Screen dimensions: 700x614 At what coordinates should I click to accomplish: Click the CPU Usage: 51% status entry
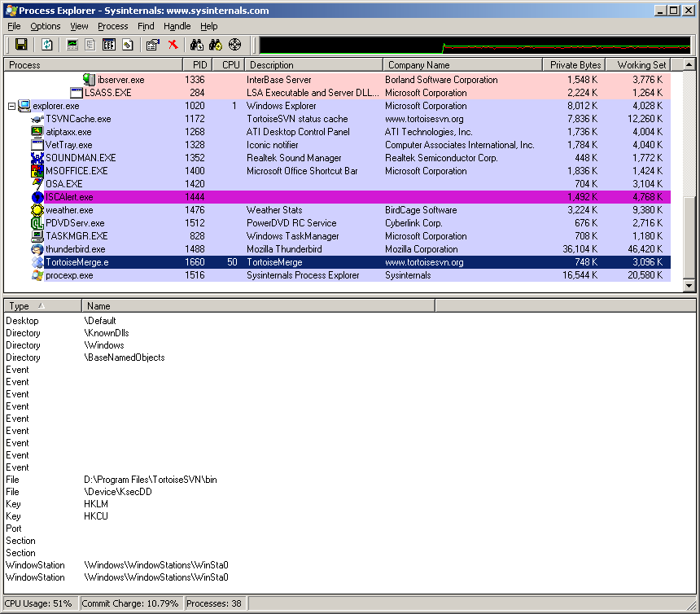pyautogui.click(x=40, y=603)
